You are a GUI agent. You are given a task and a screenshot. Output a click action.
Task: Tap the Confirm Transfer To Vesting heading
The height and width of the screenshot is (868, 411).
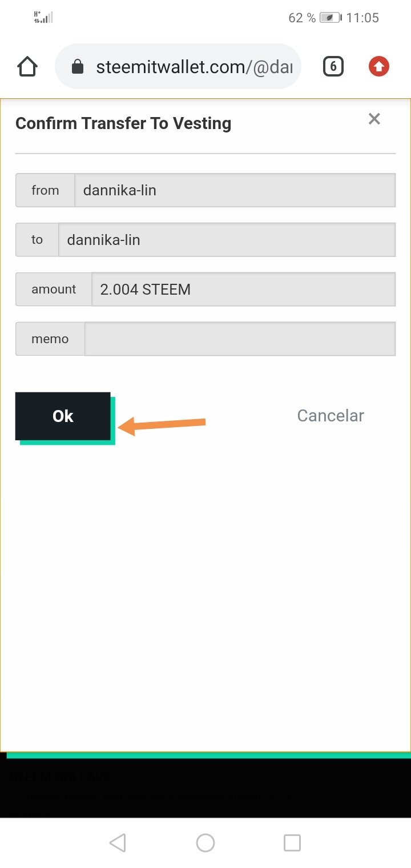pos(123,123)
